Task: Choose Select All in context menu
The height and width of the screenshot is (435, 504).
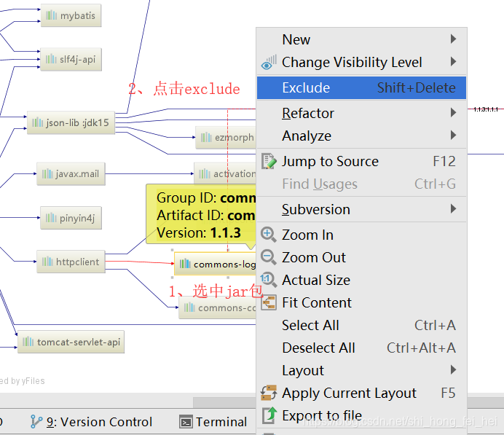Action: (x=361, y=325)
